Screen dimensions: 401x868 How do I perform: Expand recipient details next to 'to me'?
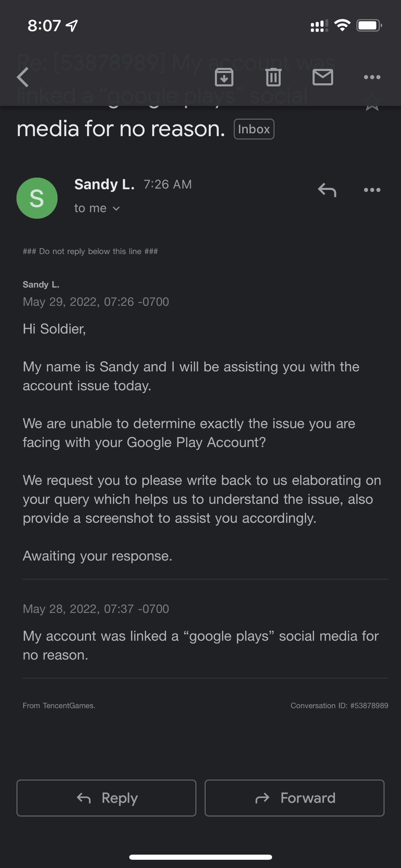pyautogui.click(x=116, y=208)
